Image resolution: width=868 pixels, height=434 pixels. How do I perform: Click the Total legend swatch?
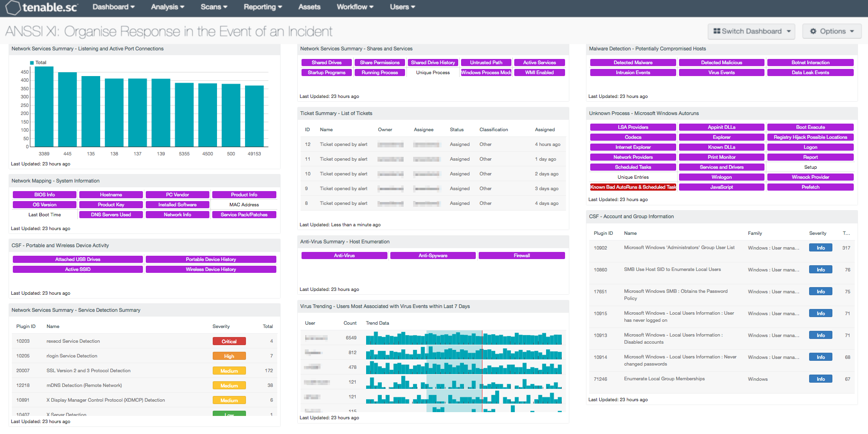[32, 63]
